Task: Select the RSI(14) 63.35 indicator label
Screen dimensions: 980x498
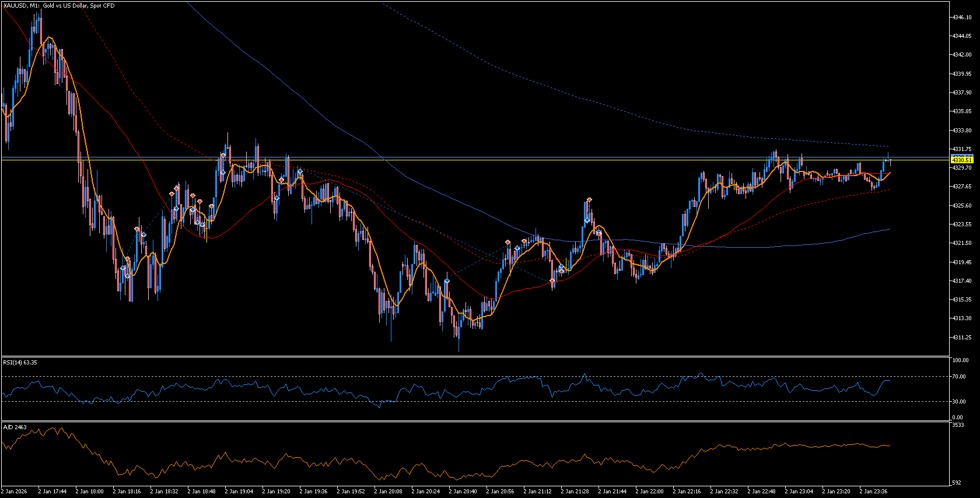Action: click(20, 363)
